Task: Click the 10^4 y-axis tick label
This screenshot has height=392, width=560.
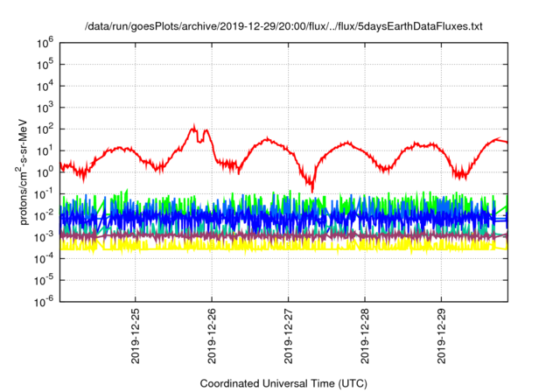Action: coord(45,87)
